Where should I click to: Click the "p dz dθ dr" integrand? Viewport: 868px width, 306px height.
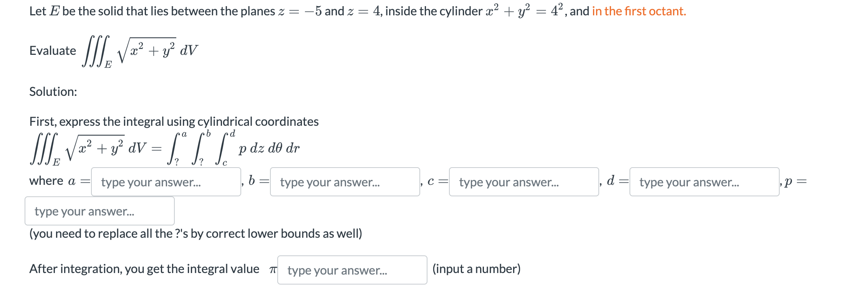click(x=269, y=148)
